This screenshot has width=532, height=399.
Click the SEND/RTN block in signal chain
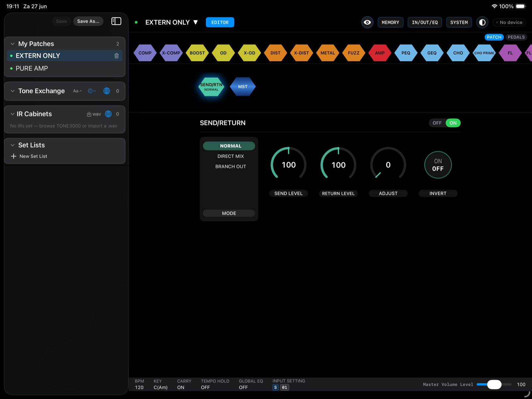pyautogui.click(x=211, y=87)
